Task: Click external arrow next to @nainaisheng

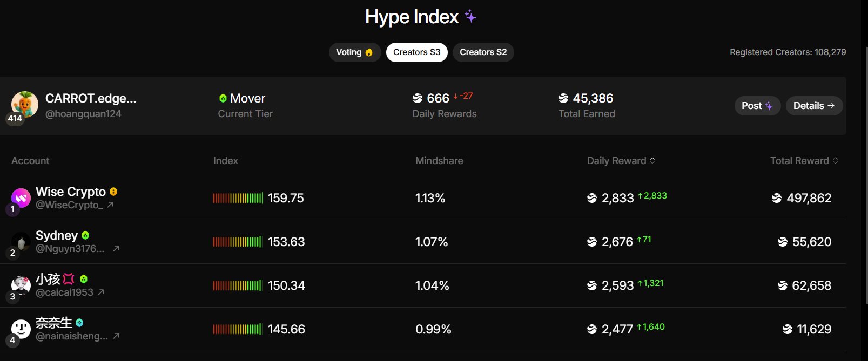Action: [x=116, y=336]
